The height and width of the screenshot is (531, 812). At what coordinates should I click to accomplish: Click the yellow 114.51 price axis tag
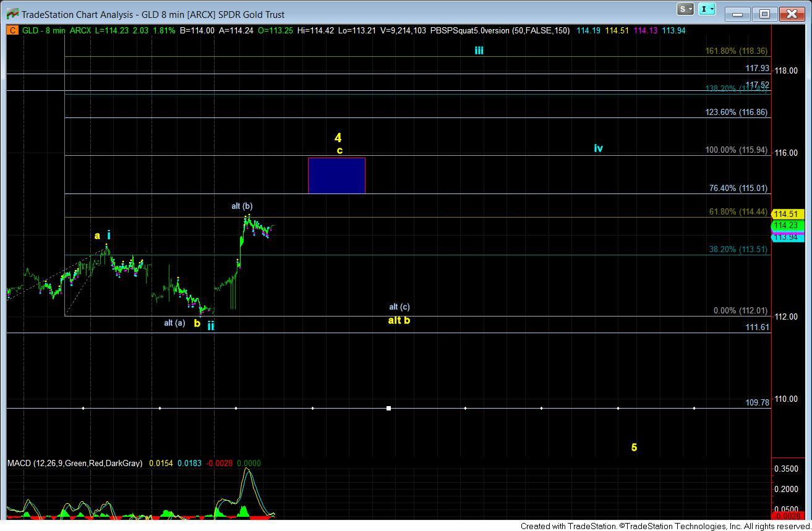click(788, 215)
